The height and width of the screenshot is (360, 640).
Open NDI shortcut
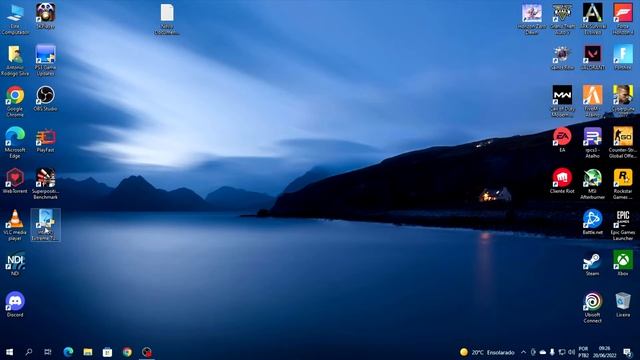[15, 264]
